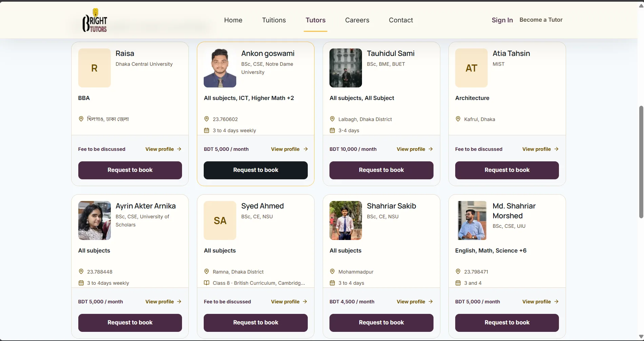Click location pin beside Lalbagh, Dhaka District
Image resolution: width=644 pixels, height=341 pixels.
pos(332,119)
